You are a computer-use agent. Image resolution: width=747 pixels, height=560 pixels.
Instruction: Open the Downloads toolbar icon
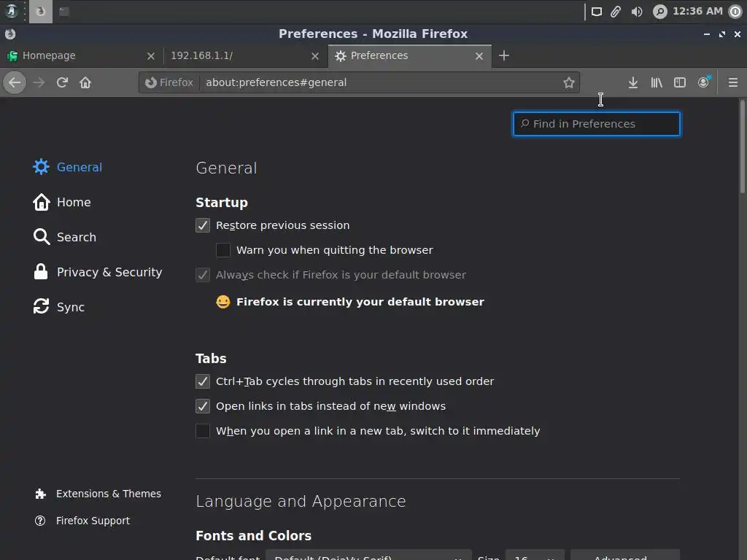[x=633, y=82]
